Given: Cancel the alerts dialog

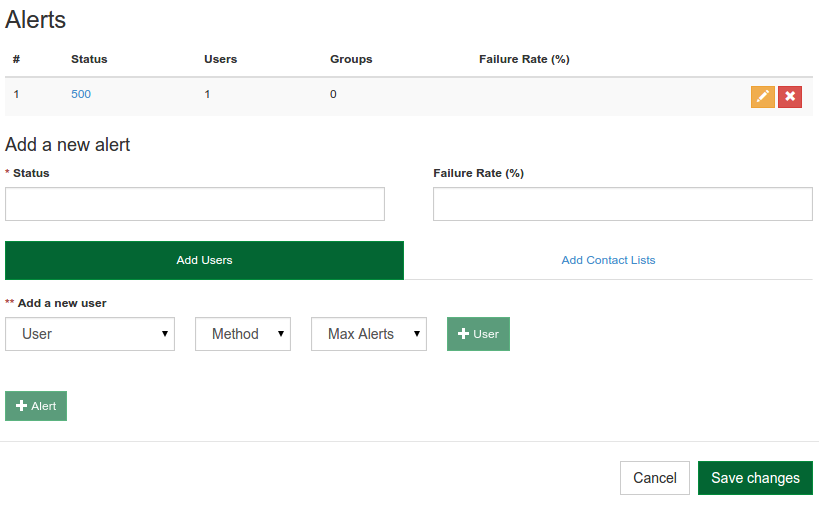Looking at the screenshot, I should [x=655, y=478].
